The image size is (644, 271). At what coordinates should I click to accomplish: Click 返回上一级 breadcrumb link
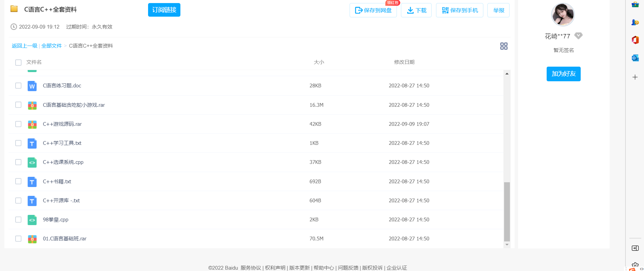[x=25, y=46]
